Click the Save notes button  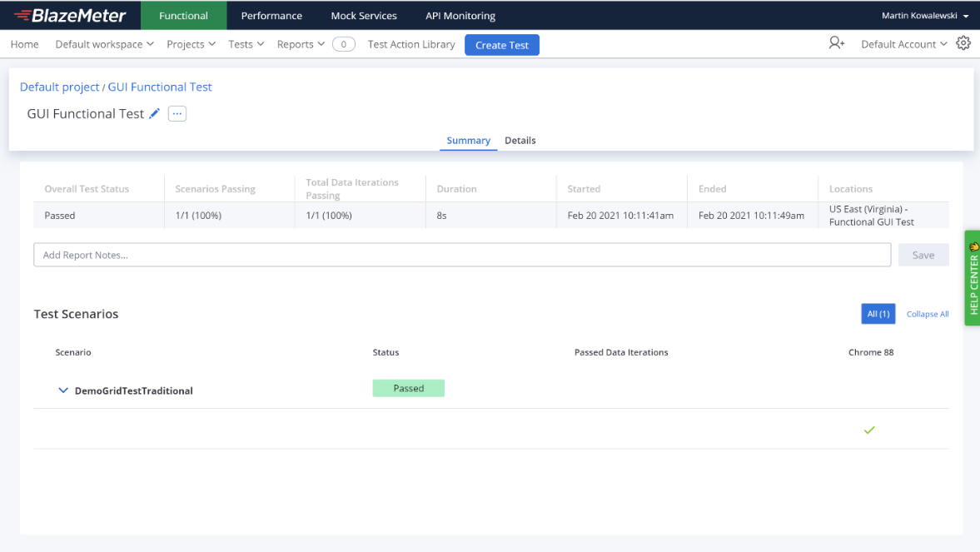click(923, 255)
